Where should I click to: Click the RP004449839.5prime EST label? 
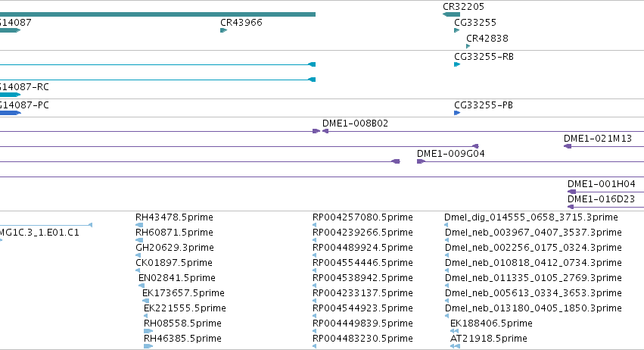point(362,323)
